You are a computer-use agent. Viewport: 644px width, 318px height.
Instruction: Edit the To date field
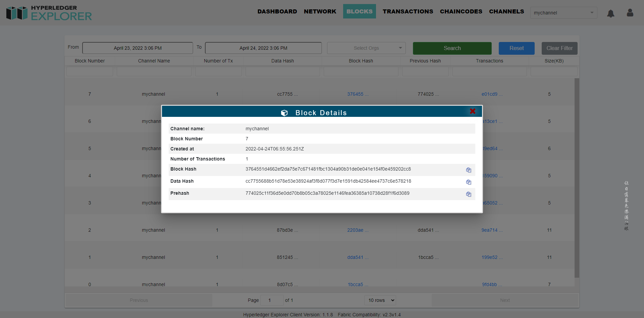tap(263, 48)
